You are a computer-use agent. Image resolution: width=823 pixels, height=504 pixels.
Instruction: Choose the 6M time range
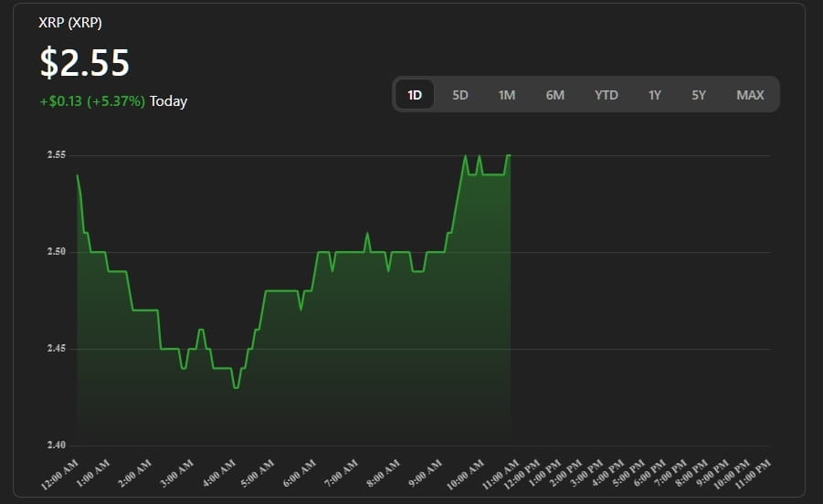(x=555, y=95)
